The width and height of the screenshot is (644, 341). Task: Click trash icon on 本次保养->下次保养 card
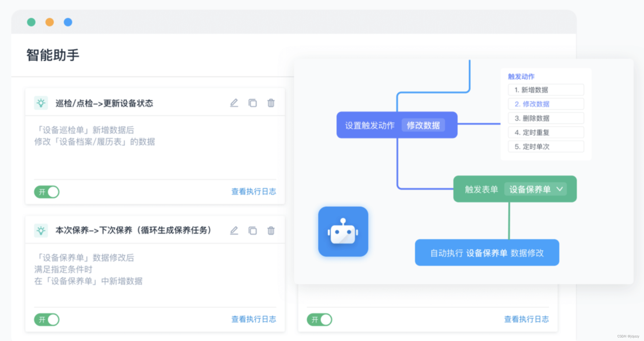click(271, 231)
